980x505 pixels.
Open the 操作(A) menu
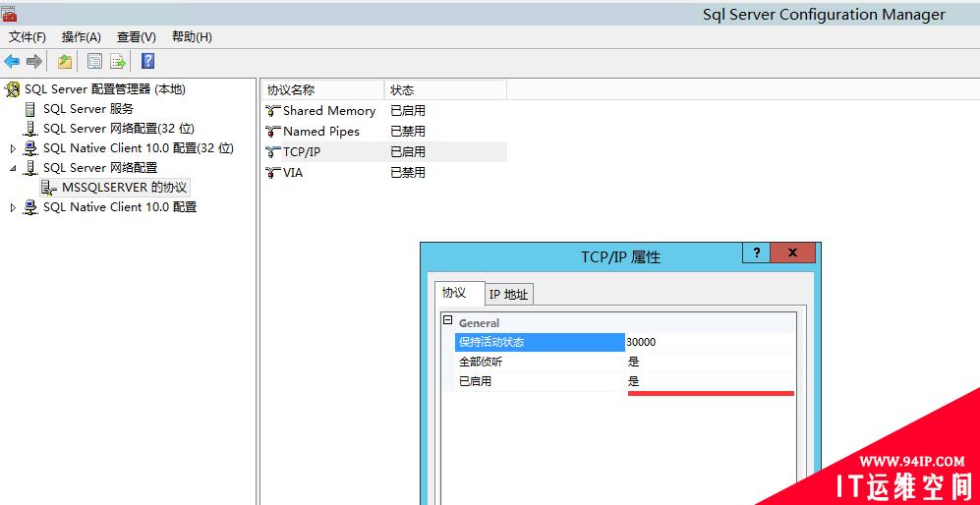pyautogui.click(x=82, y=37)
